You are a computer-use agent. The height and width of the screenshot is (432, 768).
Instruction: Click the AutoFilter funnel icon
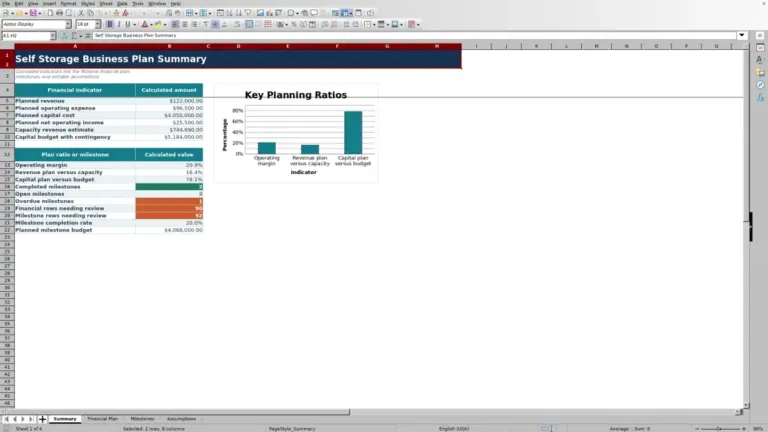click(x=248, y=13)
